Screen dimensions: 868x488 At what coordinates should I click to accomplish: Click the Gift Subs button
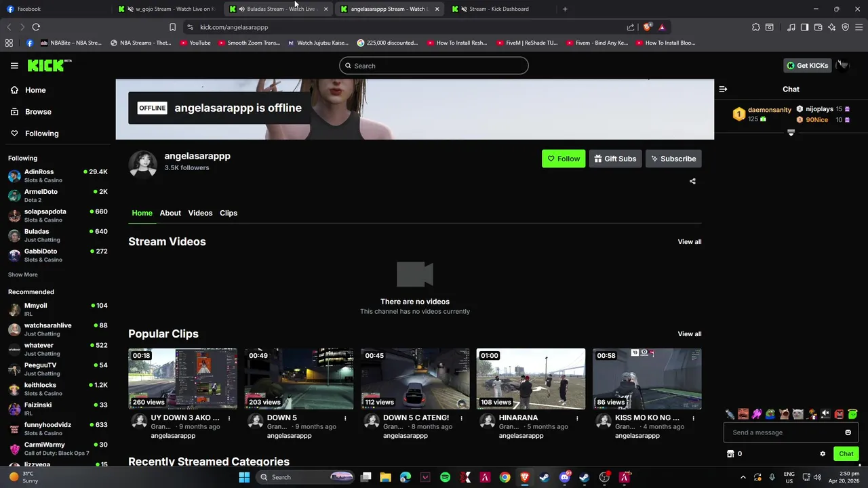tap(615, 159)
